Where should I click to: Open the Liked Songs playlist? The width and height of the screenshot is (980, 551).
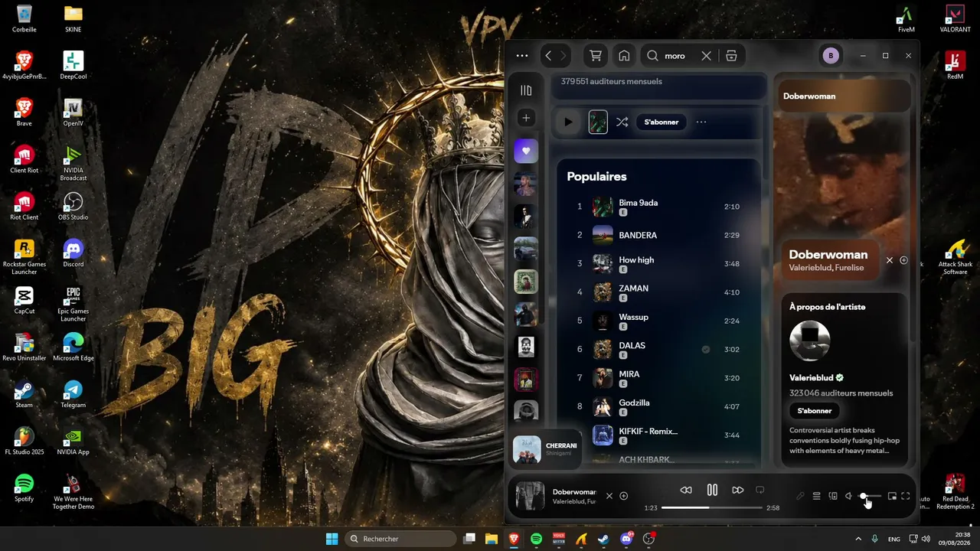[526, 151]
